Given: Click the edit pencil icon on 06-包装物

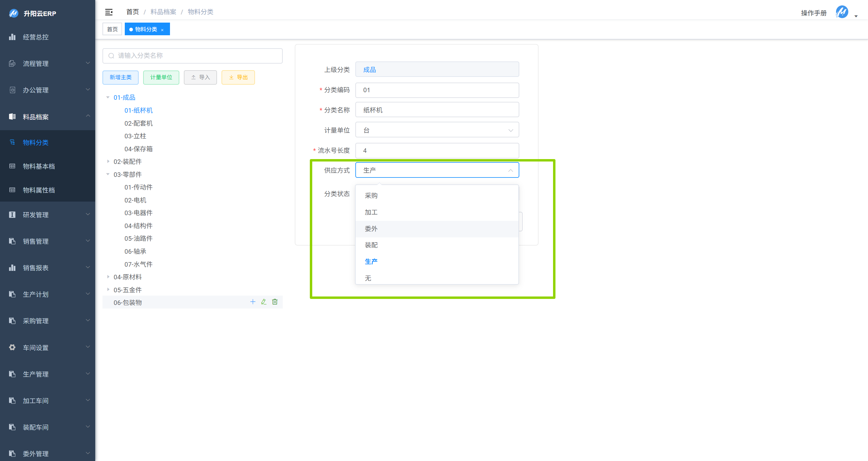Looking at the screenshot, I should 264,302.
